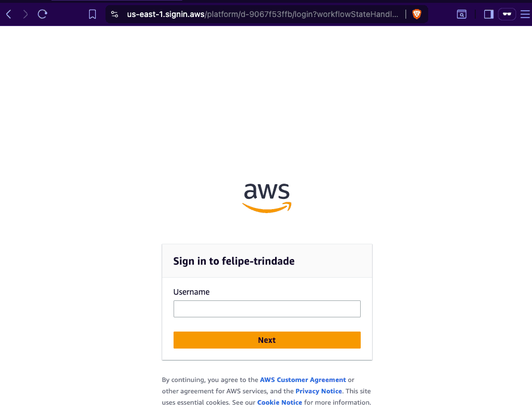Open the Cookie Notice link

(280, 402)
